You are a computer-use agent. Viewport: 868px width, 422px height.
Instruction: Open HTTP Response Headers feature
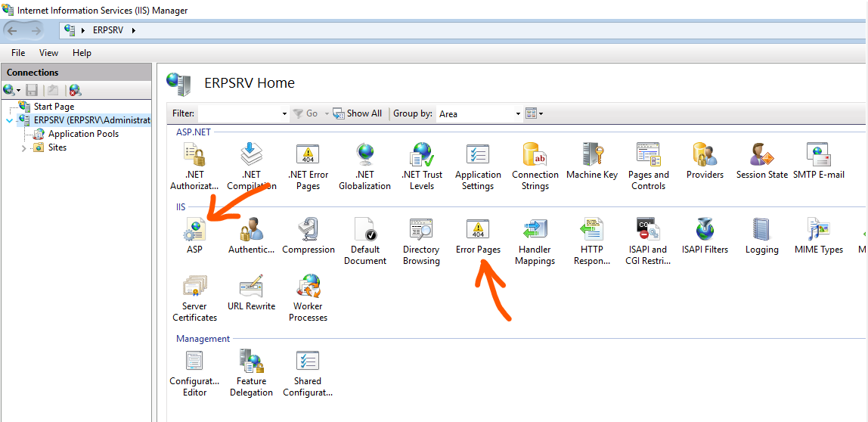point(592,242)
